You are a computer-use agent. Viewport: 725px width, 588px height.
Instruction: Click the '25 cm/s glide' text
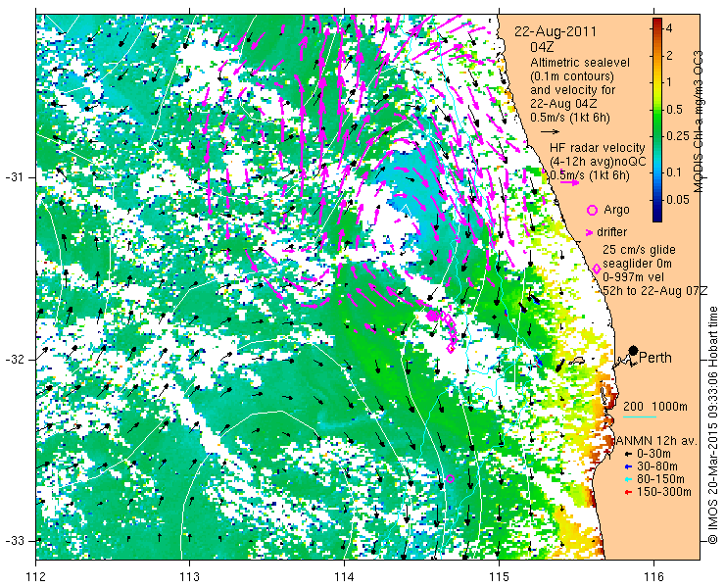[x=639, y=250]
